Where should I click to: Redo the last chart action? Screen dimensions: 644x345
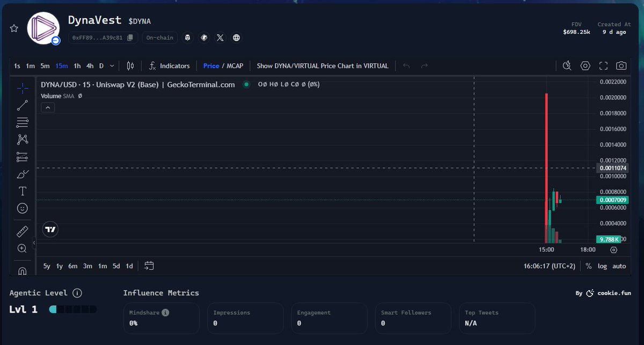tap(425, 66)
